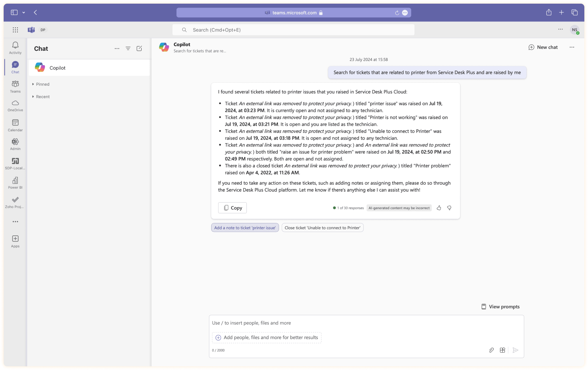Open View prompts

500,307
